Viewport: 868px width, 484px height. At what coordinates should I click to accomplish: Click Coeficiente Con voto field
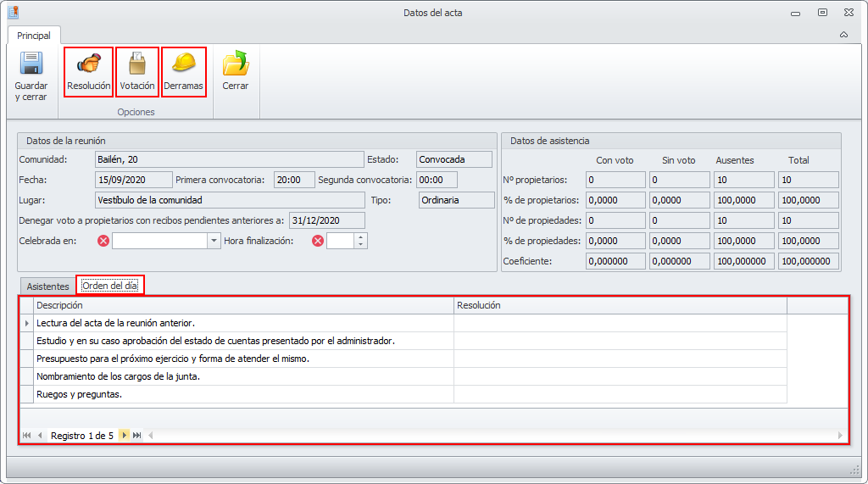pos(615,261)
